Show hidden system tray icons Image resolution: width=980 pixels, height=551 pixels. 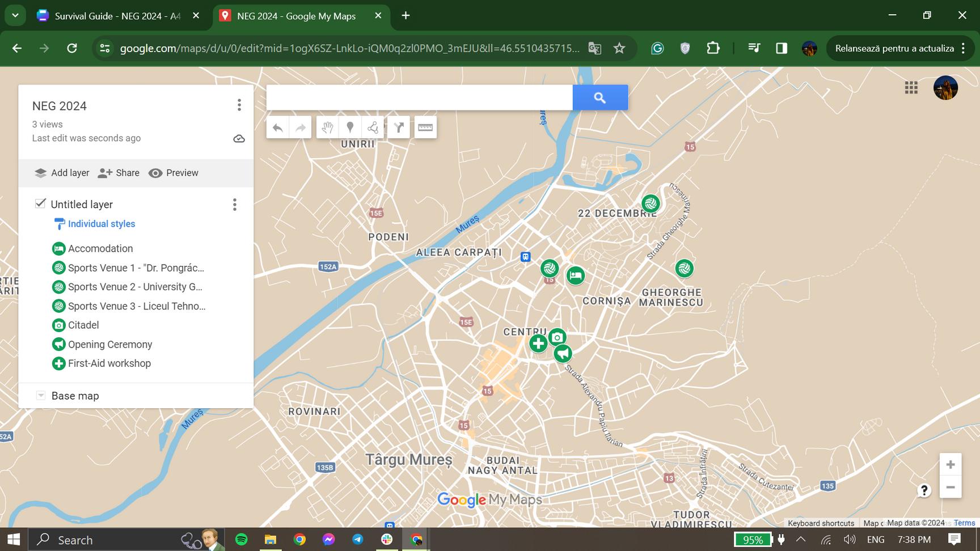[x=801, y=539]
